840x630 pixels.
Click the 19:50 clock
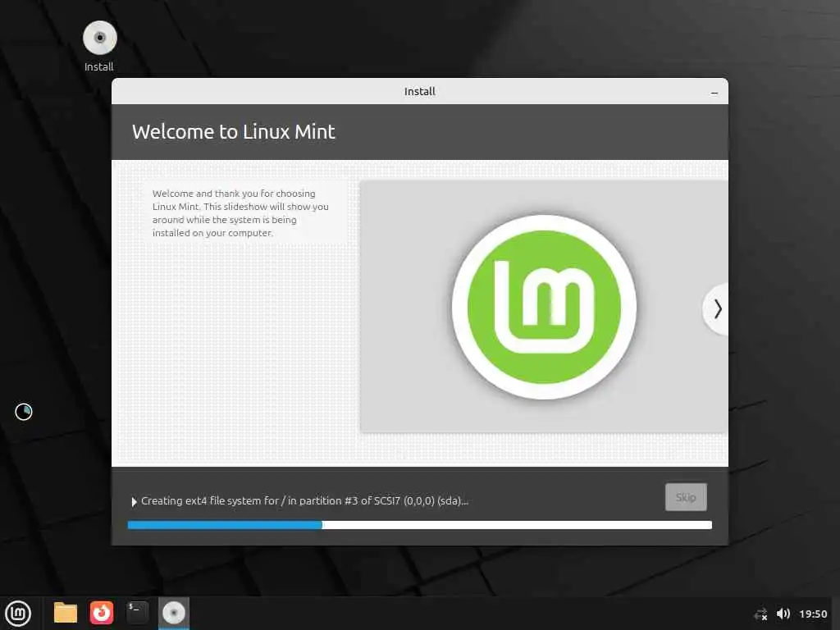813,614
